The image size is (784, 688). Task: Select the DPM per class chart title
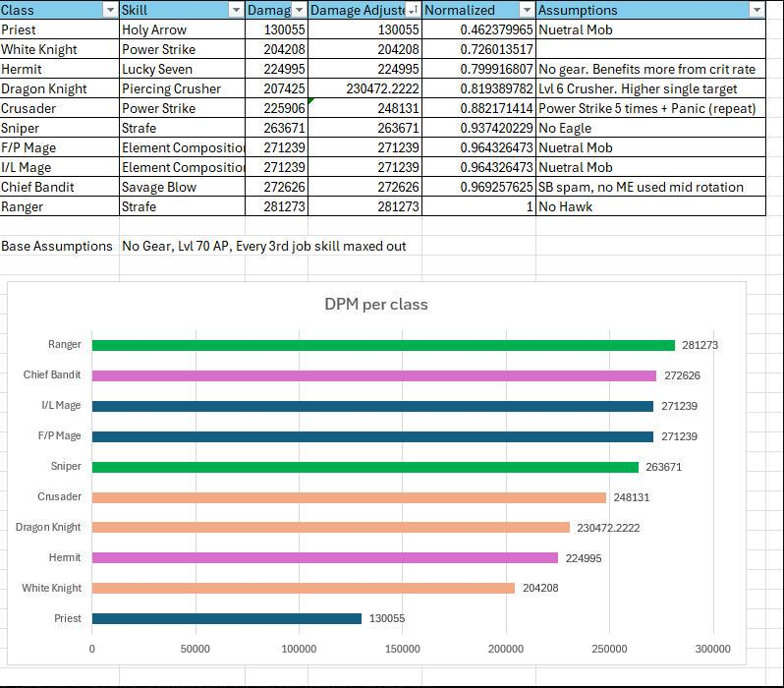(376, 305)
